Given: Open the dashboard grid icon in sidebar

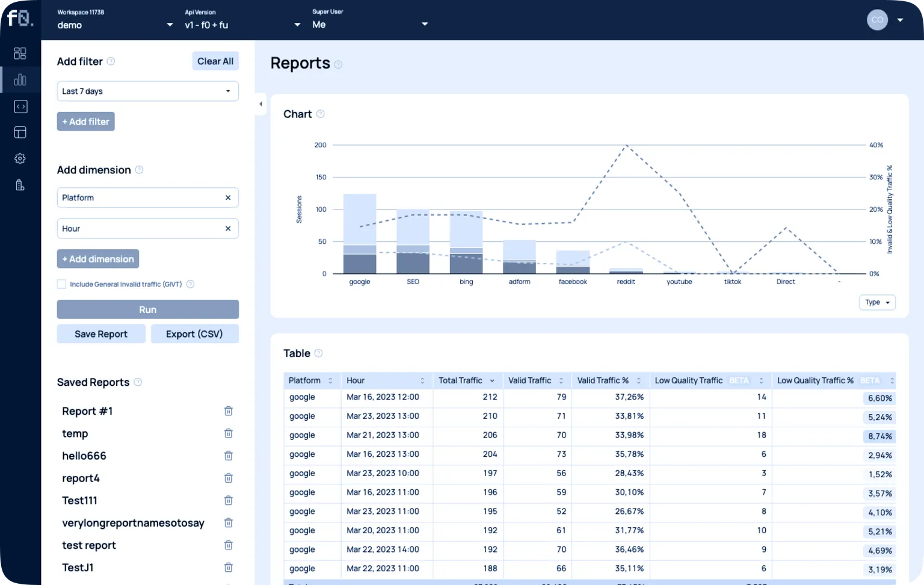Looking at the screenshot, I should pos(20,54).
